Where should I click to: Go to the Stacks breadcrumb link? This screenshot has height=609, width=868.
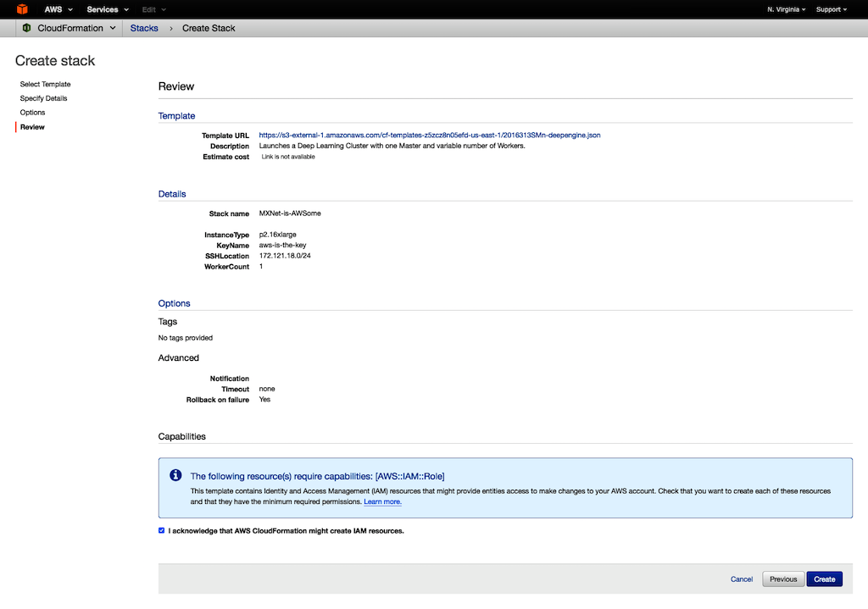click(x=144, y=28)
